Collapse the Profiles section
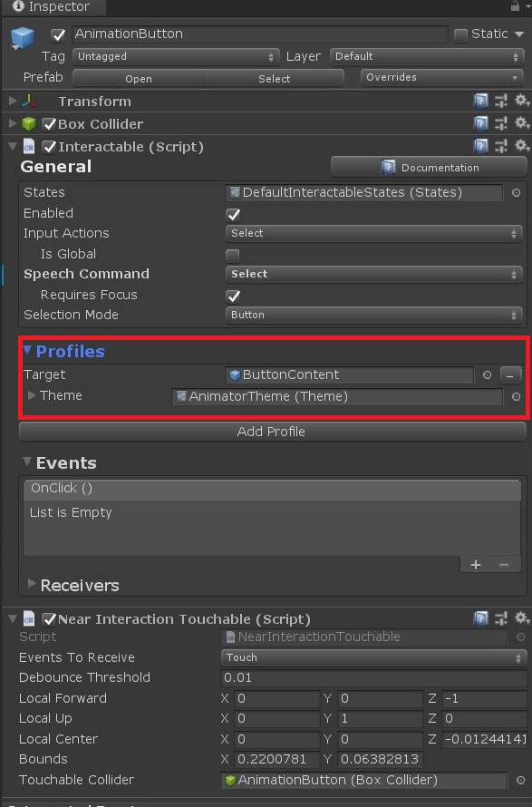The image size is (532, 807). pyautogui.click(x=27, y=350)
